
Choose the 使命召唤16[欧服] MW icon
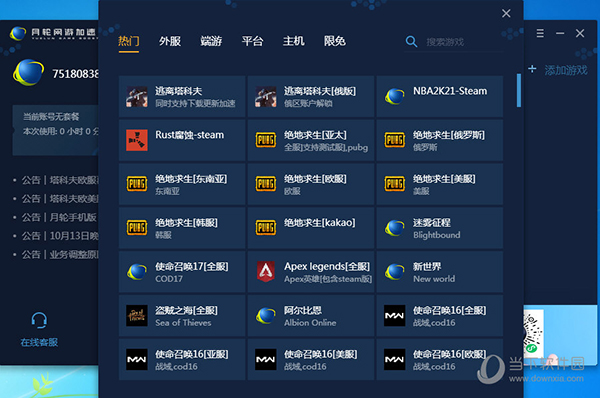tap(395, 359)
